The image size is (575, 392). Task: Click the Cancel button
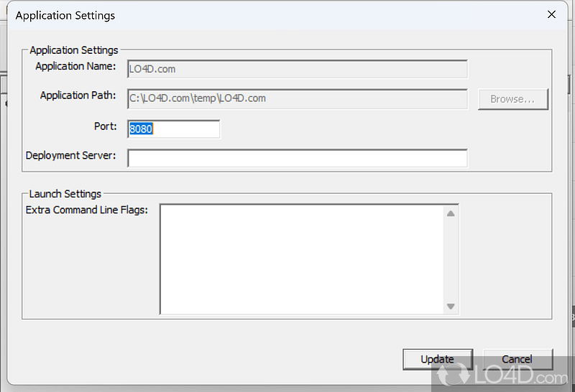[517, 359]
